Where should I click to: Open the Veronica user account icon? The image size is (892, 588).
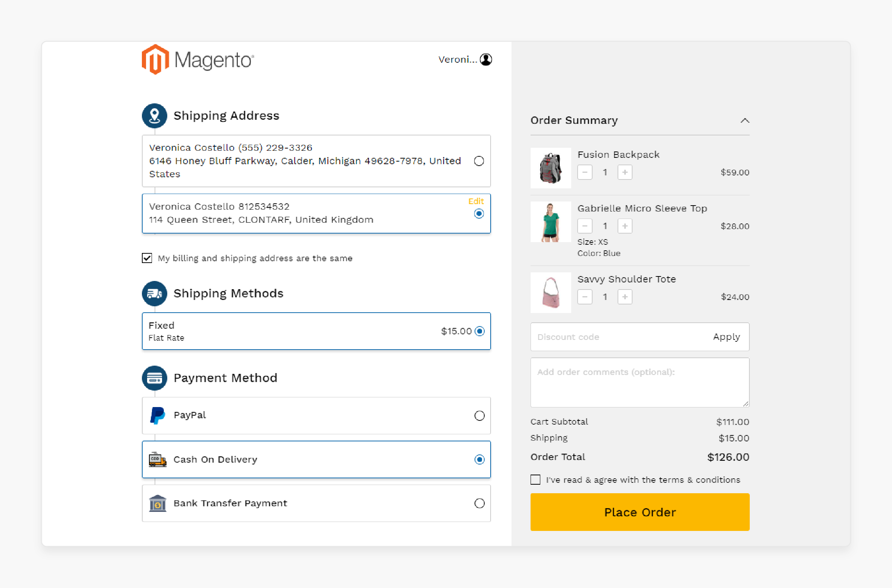click(x=486, y=59)
